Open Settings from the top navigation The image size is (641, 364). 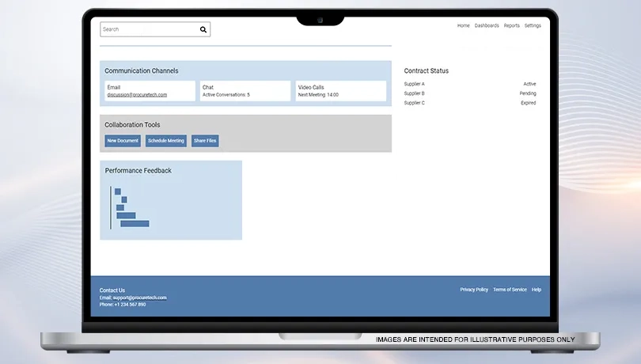pos(533,25)
